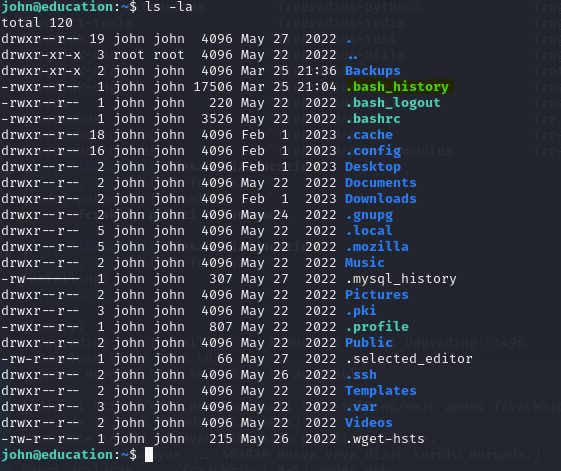Screen dimensions: 561x471
Task: Click the .selected_editor file name
Action: (x=409, y=359)
